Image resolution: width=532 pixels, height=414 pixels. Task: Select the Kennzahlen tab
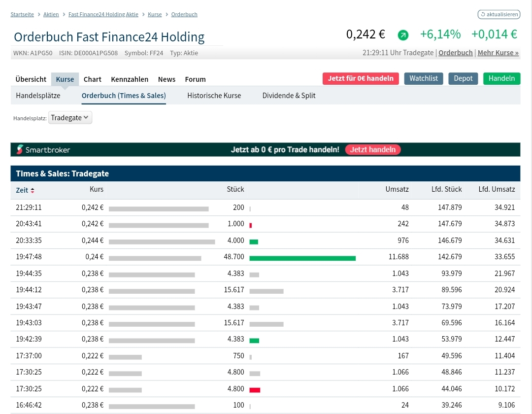(130, 79)
